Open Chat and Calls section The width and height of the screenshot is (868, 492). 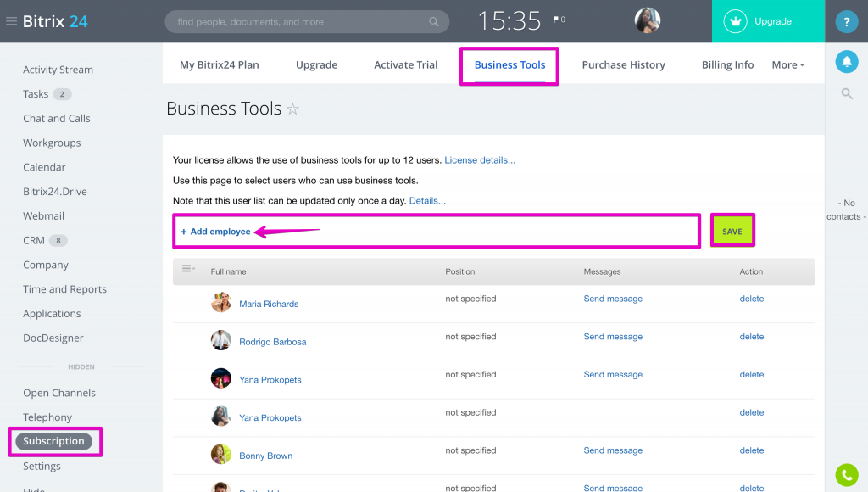tap(57, 119)
